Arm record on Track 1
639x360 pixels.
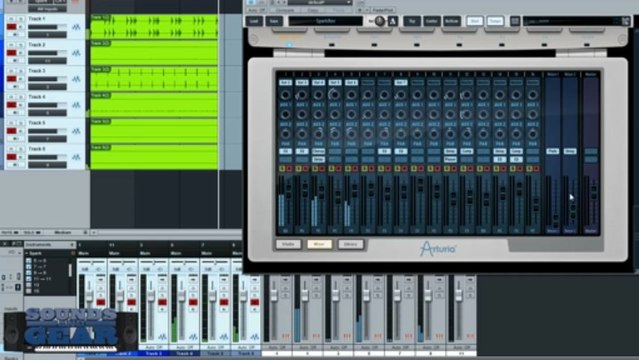pos(11,27)
